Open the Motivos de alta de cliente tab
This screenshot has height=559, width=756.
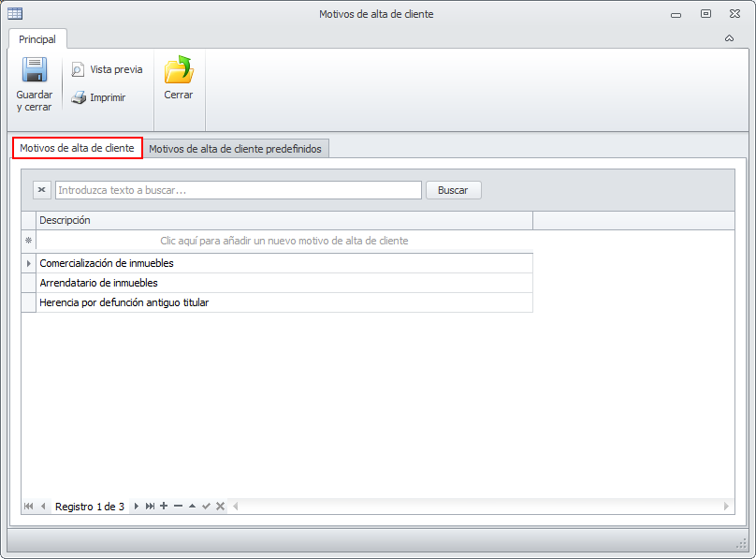77,148
